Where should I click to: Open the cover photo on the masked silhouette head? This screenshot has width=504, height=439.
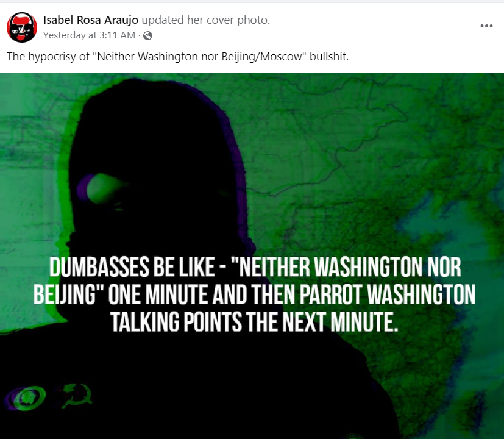(x=154, y=145)
